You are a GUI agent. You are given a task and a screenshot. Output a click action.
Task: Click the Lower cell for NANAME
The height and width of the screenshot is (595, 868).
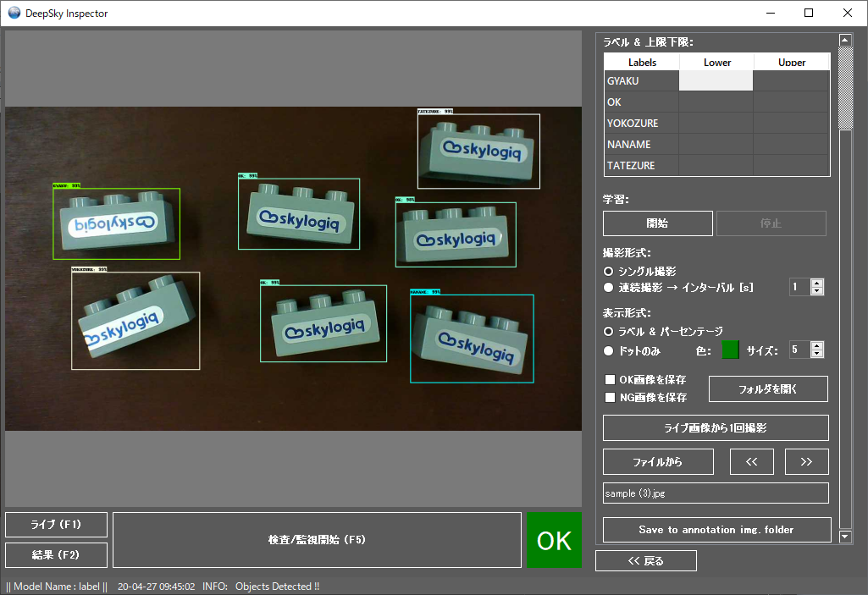click(716, 144)
